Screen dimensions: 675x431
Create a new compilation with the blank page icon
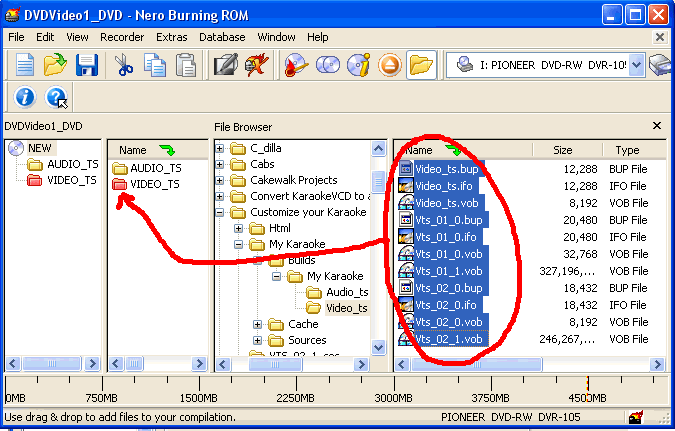tap(25, 65)
